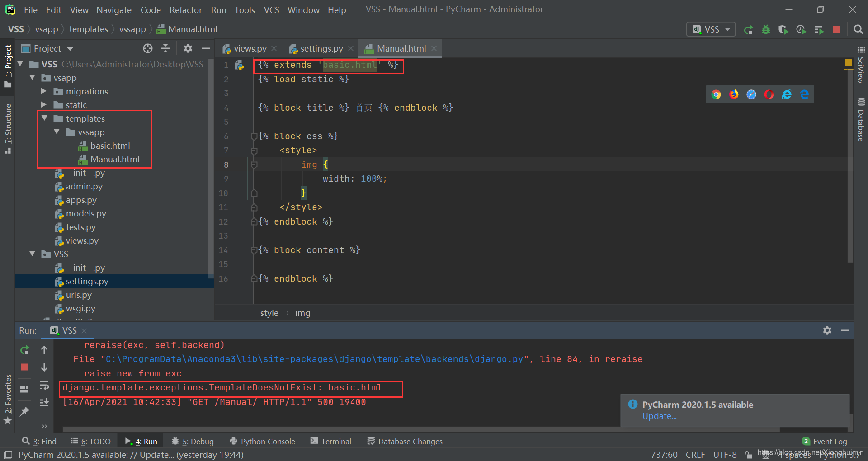
Task: Open preview in Safari browser
Action: coord(751,94)
